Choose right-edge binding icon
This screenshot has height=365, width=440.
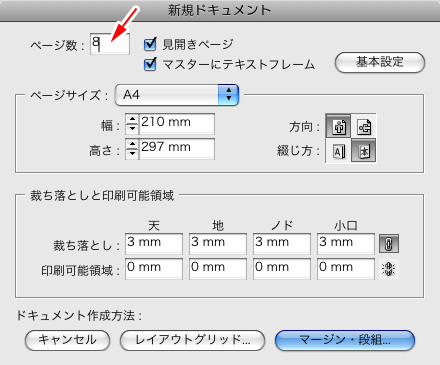[364, 151]
